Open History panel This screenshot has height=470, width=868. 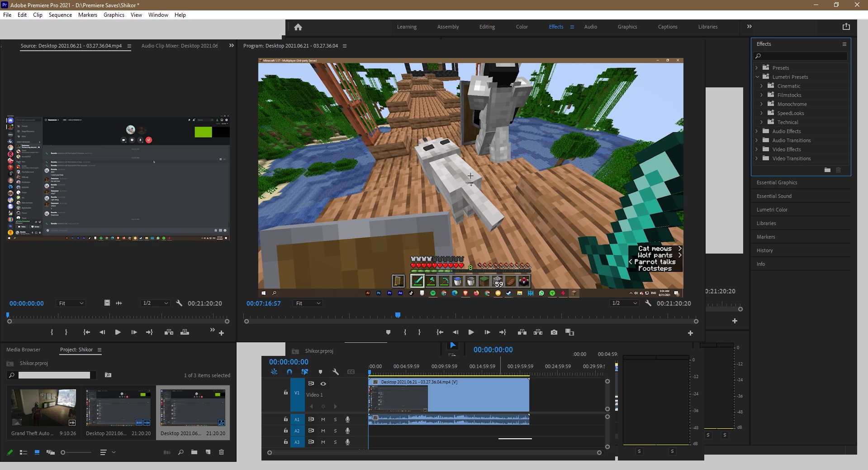[764, 250]
